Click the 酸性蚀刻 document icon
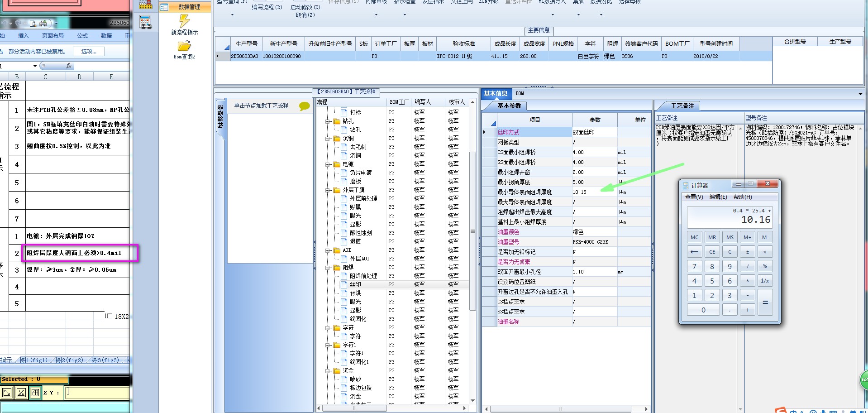Screen dimensions: 868x413 tap(344, 233)
